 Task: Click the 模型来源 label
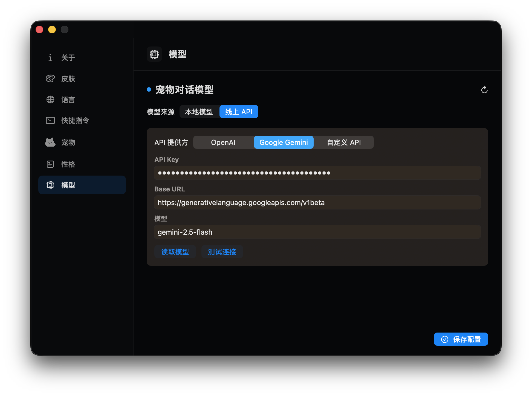pos(161,112)
